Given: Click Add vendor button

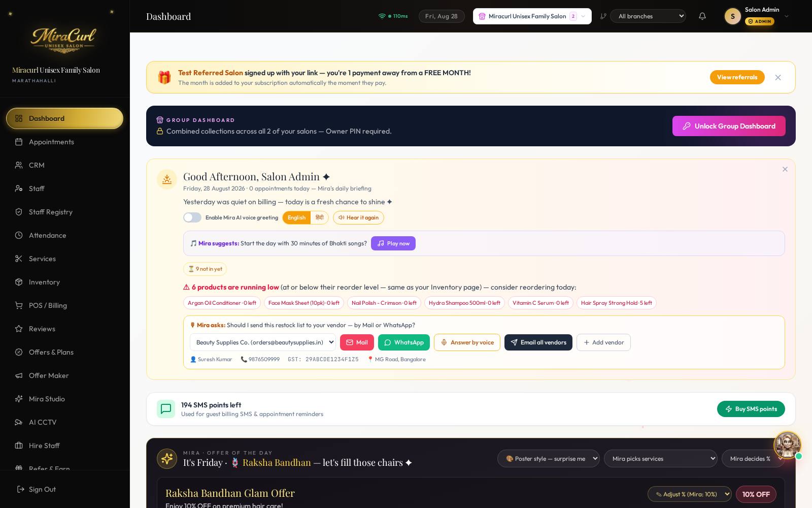Looking at the screenshot, I should (x=603, y=342).
